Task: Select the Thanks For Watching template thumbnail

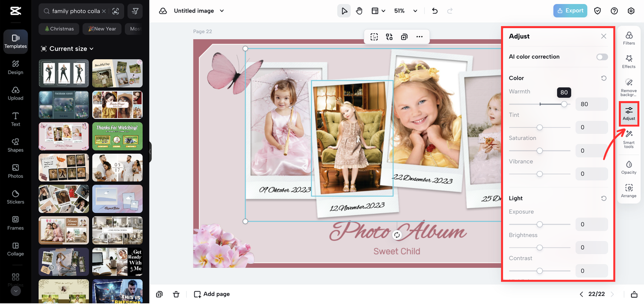Action: pyautogui.click(x=117, y=136)
